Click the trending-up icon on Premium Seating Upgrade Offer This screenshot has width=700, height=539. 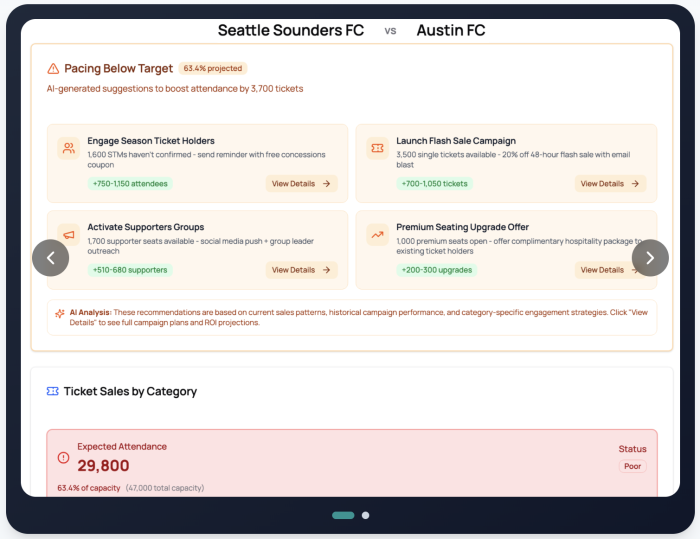(377, 234)
